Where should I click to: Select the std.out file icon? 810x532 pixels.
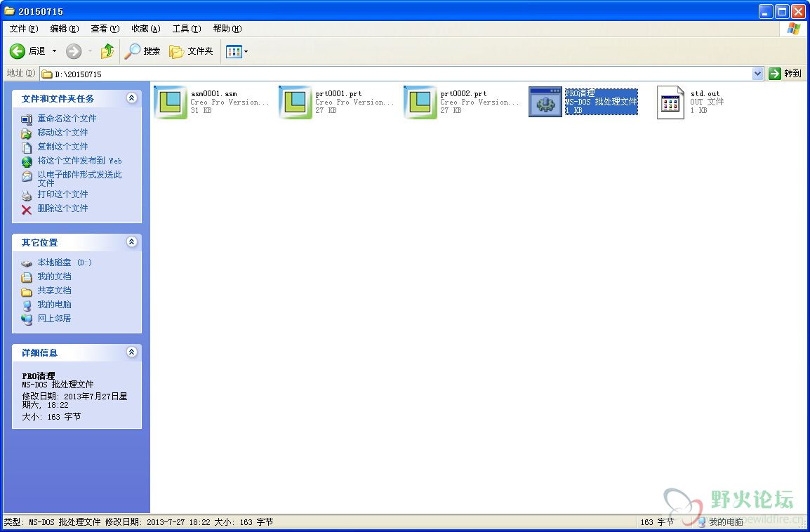click(670, 102)
